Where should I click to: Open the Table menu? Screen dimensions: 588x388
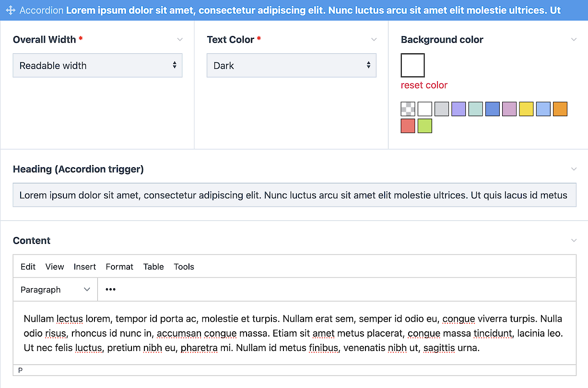click(153, 267)
